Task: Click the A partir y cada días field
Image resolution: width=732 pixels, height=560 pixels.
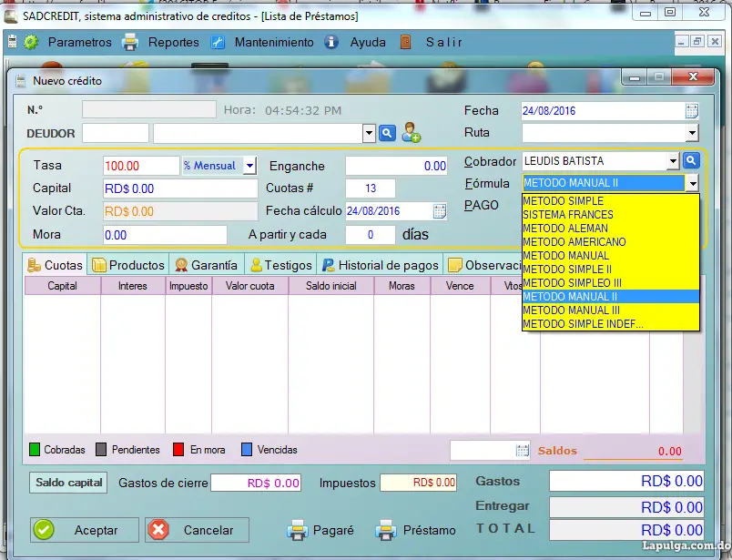Action: [x=371, y=235]
